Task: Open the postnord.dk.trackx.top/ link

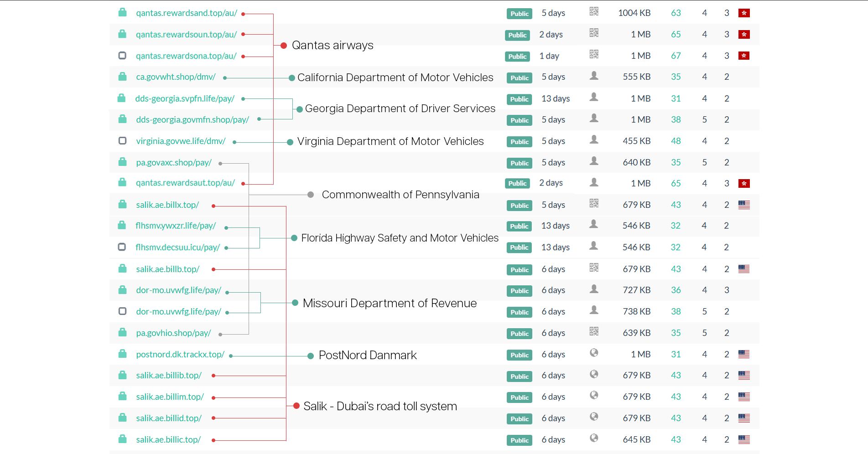Action: click(180, 354)
